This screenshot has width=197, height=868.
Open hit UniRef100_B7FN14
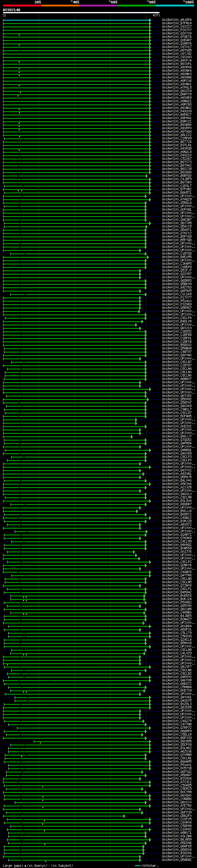tap(177, 23)
